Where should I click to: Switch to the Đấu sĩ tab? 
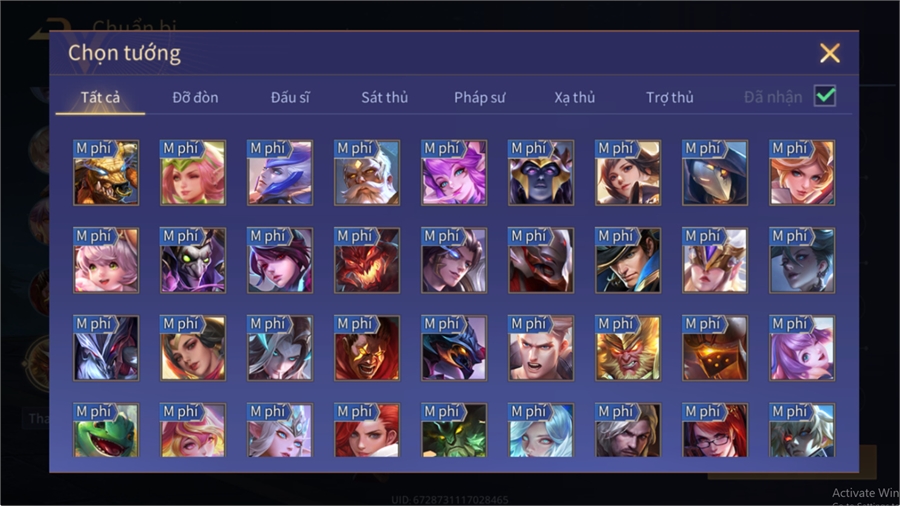coord(290,98)
